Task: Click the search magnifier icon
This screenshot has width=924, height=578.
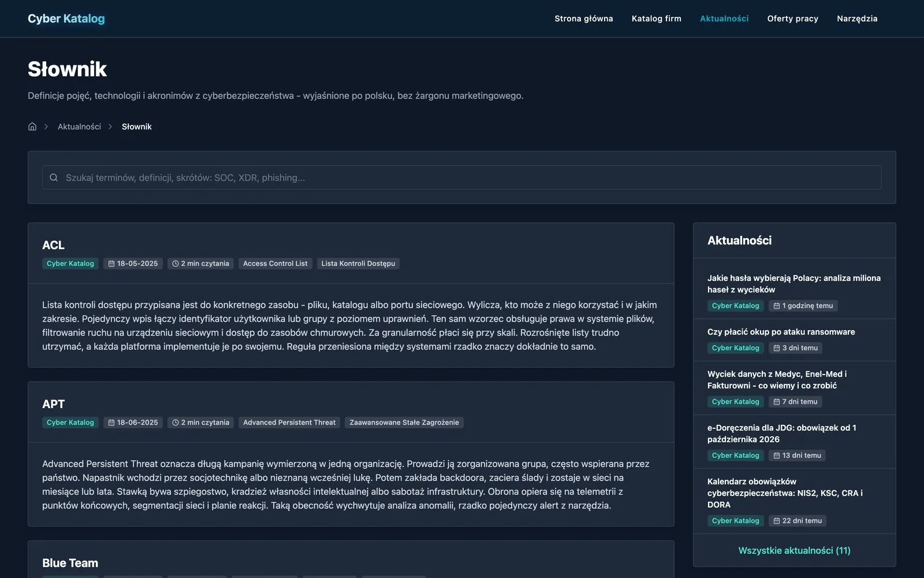Action: tap(54, 177)
